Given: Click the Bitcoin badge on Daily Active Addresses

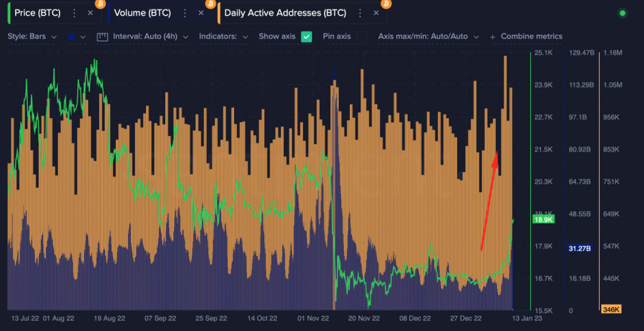Looking at the screenshot, I should click(386, 4).
